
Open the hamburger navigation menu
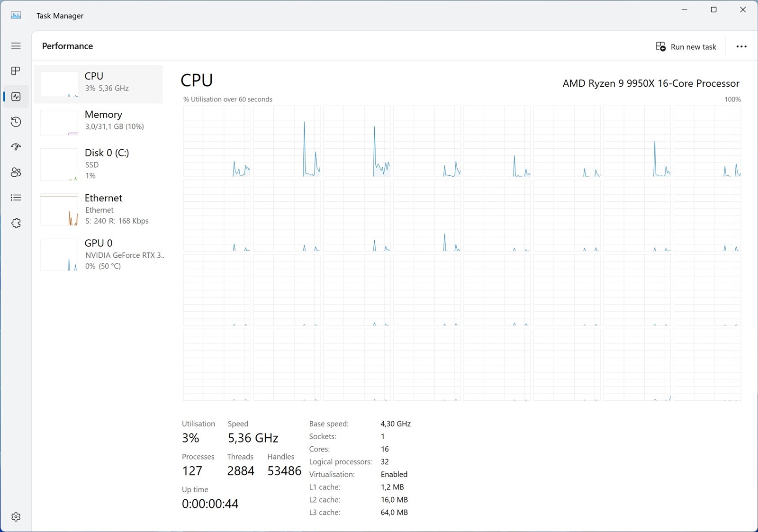[16, 46]
